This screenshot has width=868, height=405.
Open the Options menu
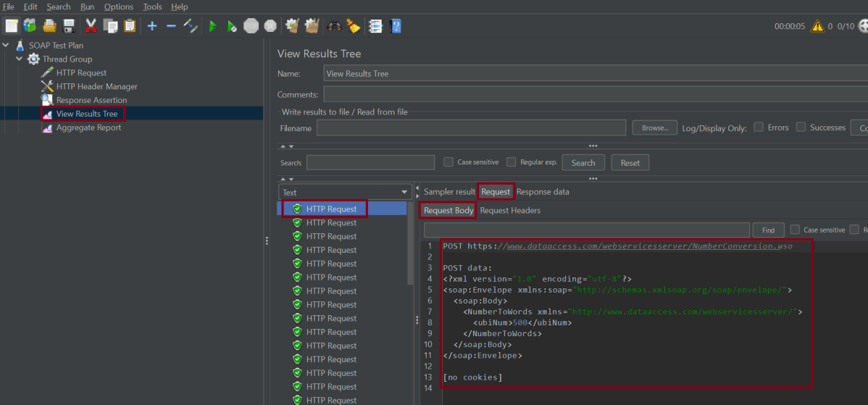click(x=118, y=7)
